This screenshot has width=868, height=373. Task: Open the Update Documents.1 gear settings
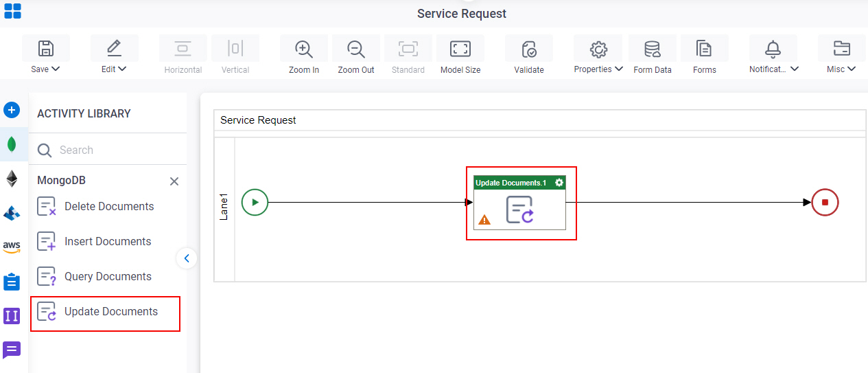(559, 183)
